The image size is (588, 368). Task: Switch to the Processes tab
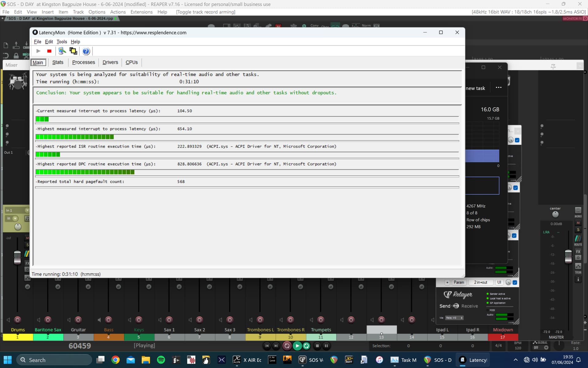84,62
